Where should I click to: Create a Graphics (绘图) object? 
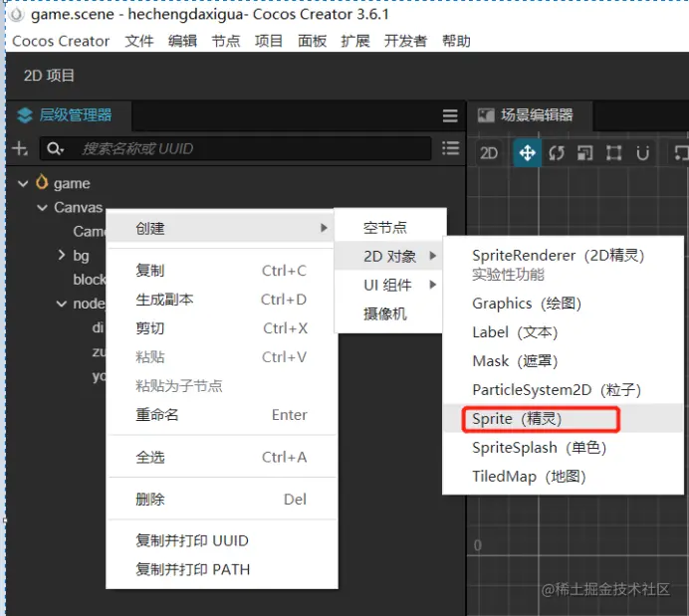pos(563,304)
